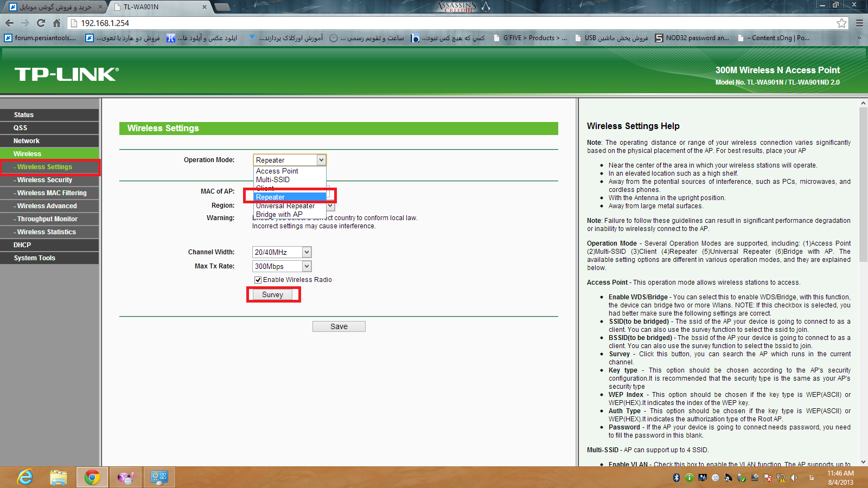Choose Access Point in operation mode list
The height and width of the screenshot is (488, 868).
tap(290, 171)
